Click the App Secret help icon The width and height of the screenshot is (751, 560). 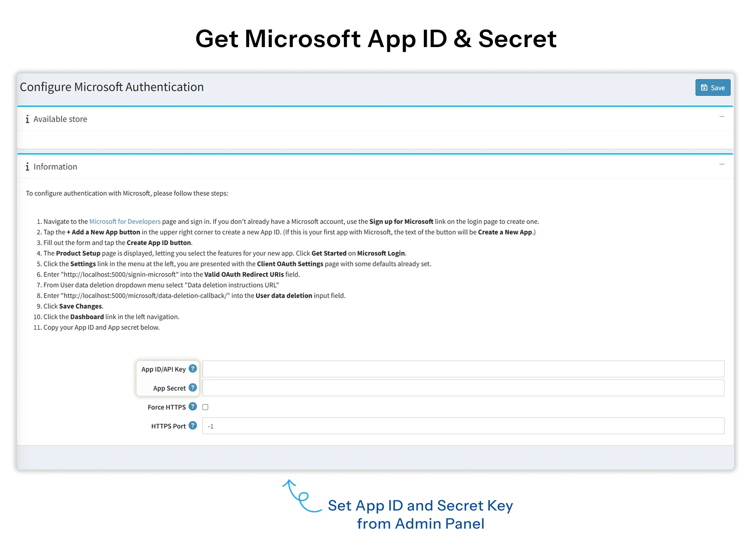click(x=193, y=387)
